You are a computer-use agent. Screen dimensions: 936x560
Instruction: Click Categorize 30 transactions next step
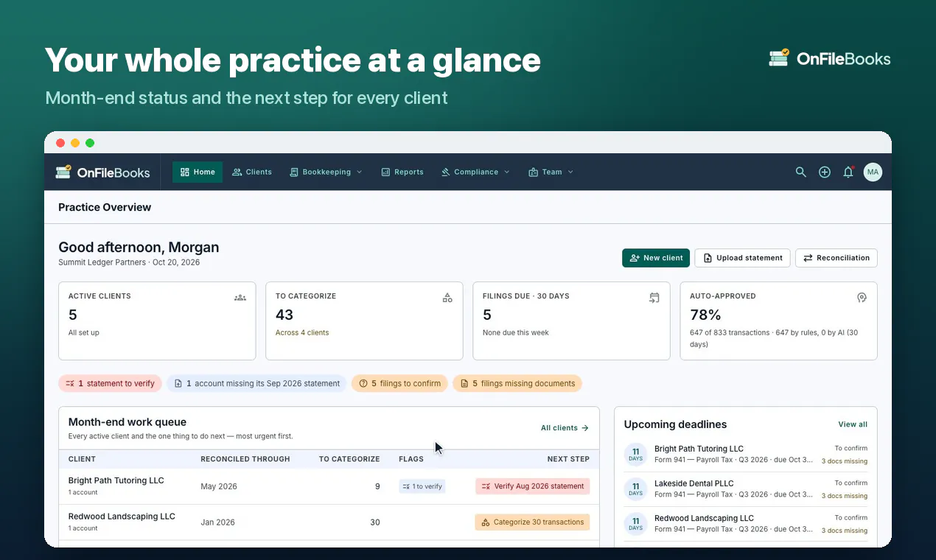pos(532,522)
